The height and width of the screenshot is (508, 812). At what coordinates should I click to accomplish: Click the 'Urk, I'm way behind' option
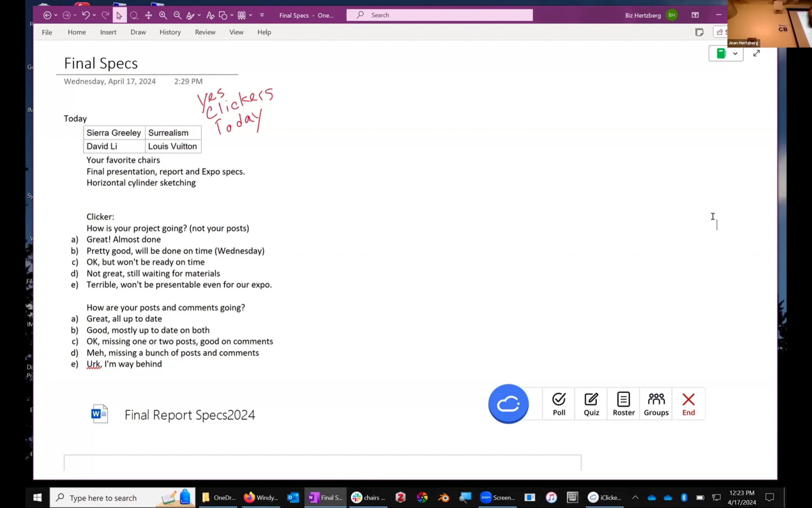coord(124,364)
